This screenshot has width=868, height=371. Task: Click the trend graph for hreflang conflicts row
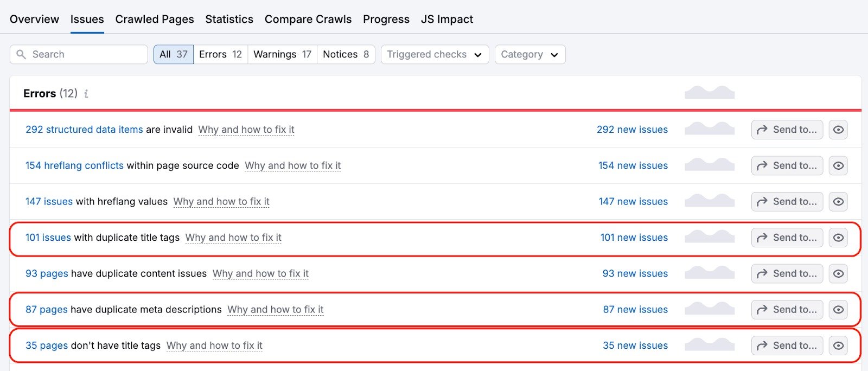point(709,165)
